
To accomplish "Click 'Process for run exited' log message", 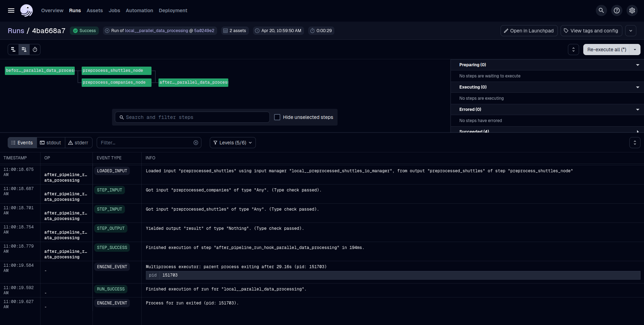I will coord(192,303).
